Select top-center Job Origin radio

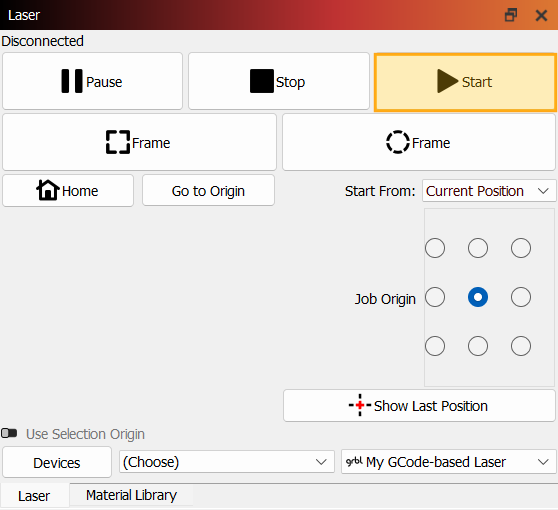coord(478,248)
